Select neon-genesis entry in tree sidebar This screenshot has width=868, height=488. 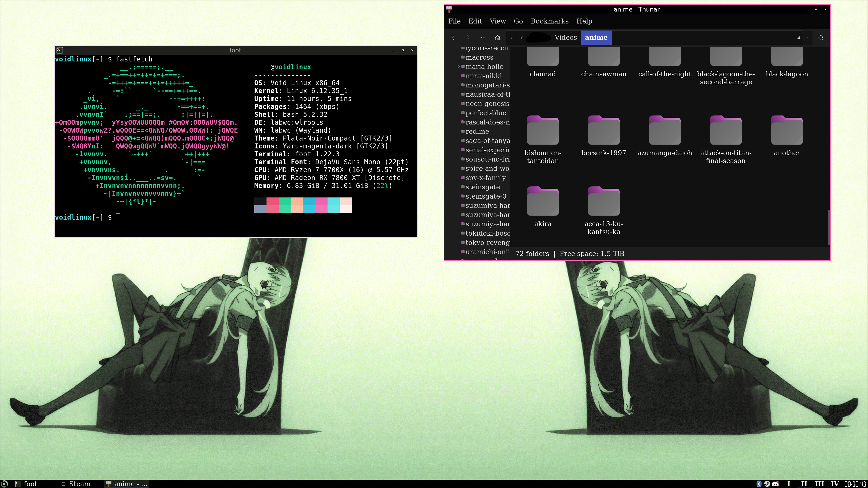[x=486, y=104]
